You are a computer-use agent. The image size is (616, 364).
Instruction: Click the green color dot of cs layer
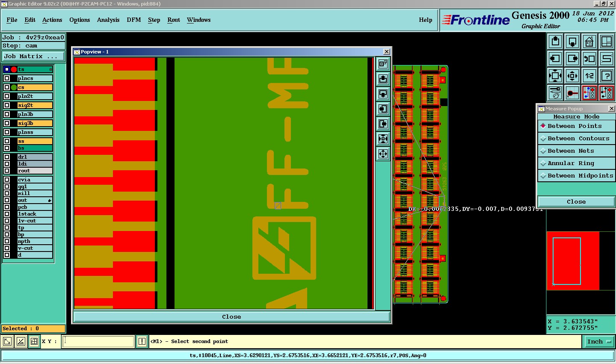pyautogui.click(x=14, y=87)
